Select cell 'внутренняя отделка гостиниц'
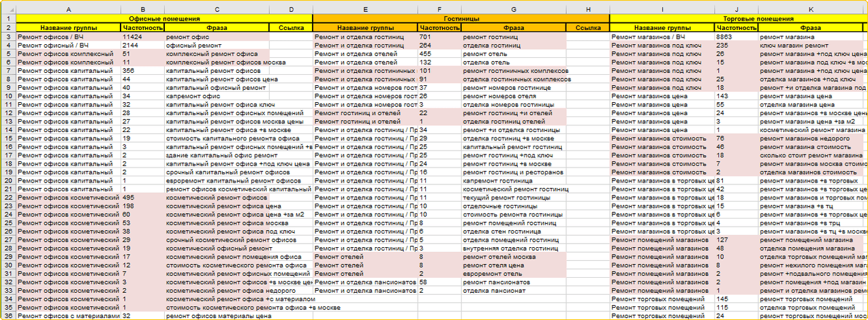 (514, 249)
